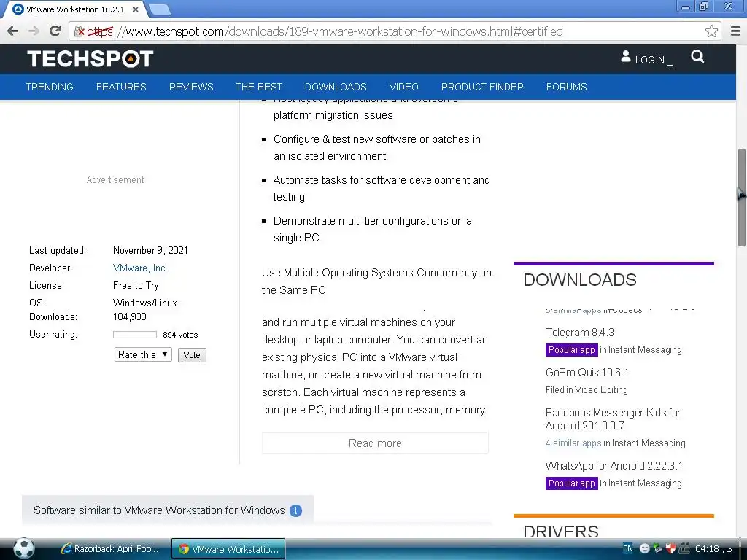This screenshot has width=747, height=560.
Task: Open the FORUMS nav item
Action: coord(566,87)
